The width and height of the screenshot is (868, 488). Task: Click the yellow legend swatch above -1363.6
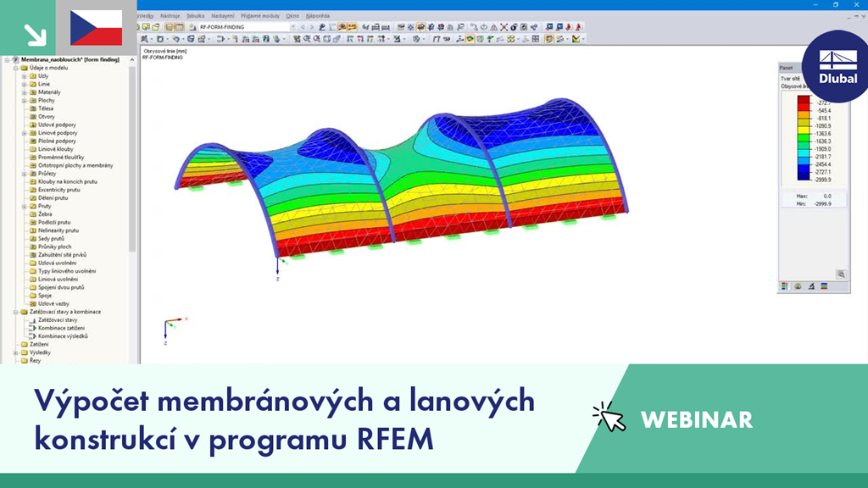coord(804,130)
